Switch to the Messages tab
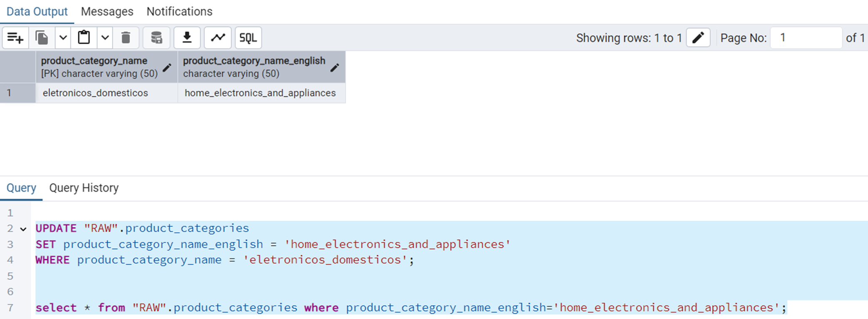This screenshot has width=868, height=319. tap(107, 12)
